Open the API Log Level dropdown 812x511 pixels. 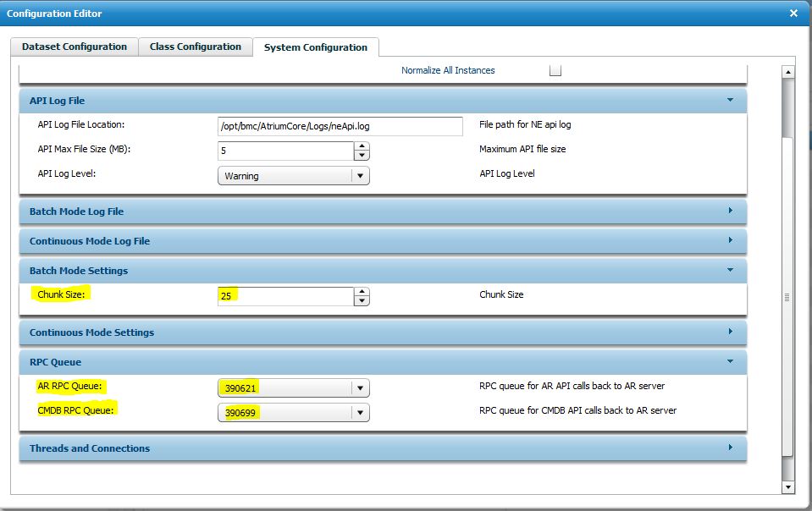(361, 176)
